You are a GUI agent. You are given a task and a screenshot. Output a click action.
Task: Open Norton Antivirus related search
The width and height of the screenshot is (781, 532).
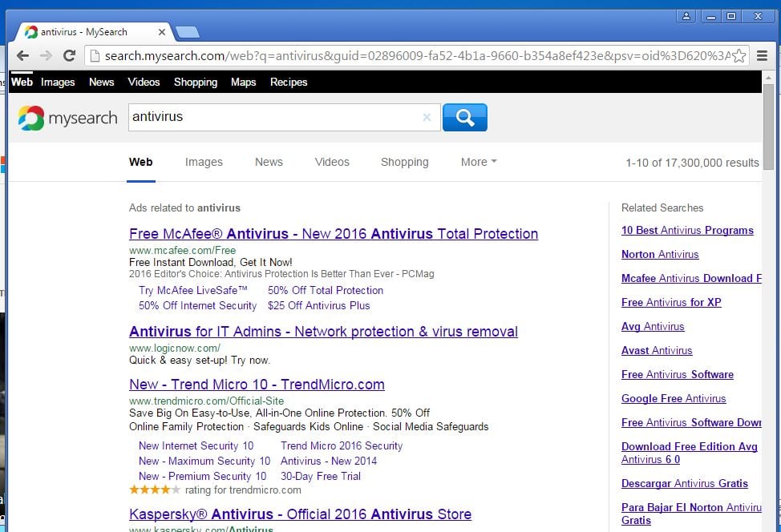[660, 254]
